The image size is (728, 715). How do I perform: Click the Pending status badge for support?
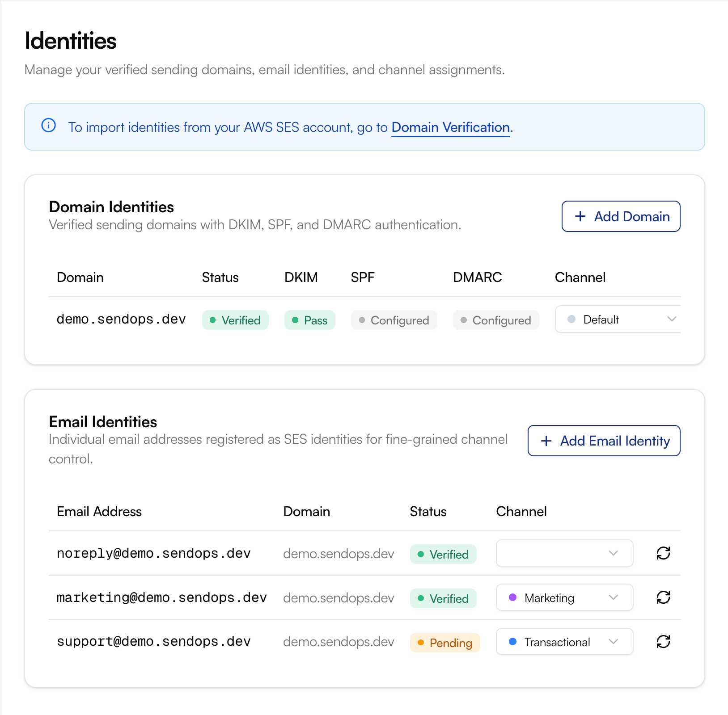(445, 643)
